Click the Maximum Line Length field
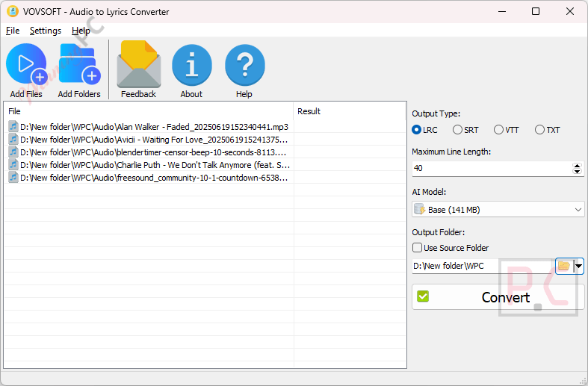Image resolution: width=588 pixels, height=386 pixels. click(x=492, y=168)
